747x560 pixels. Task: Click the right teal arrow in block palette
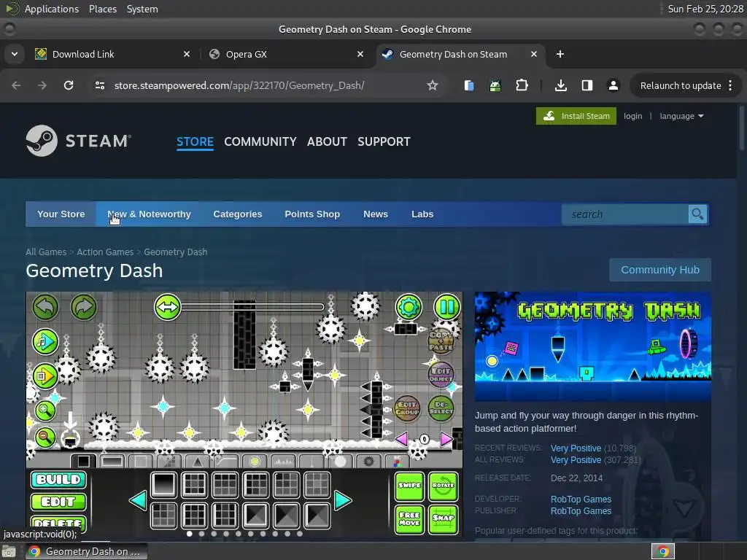343,500
